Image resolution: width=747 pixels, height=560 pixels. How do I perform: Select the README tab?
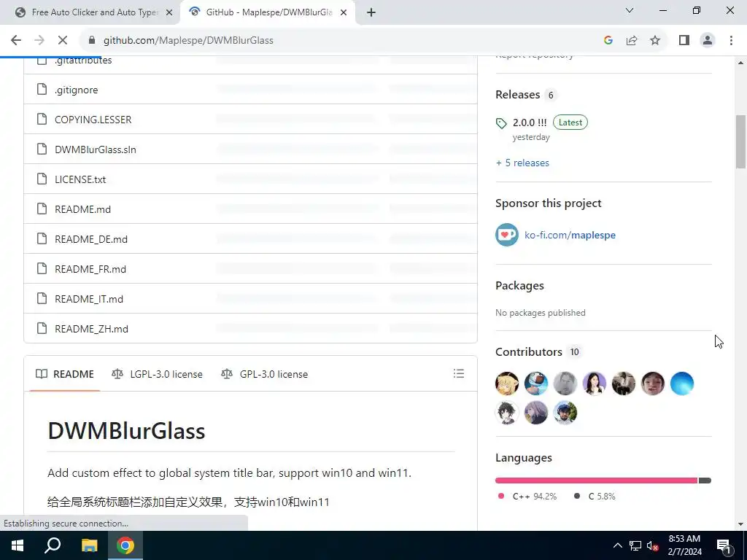pyautogui.click(x=65, y=374)
